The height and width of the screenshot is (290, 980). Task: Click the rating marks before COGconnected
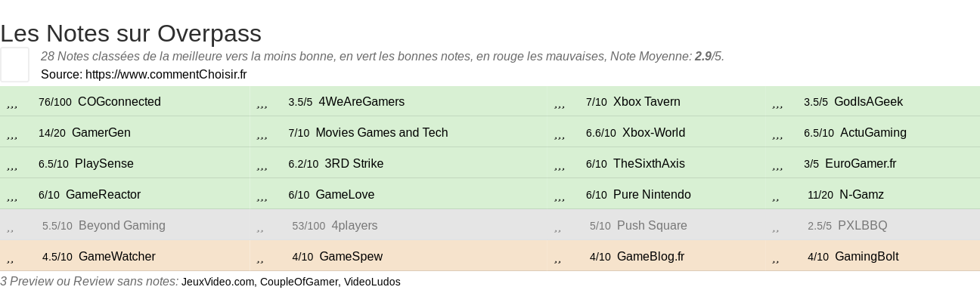(12, 104)
